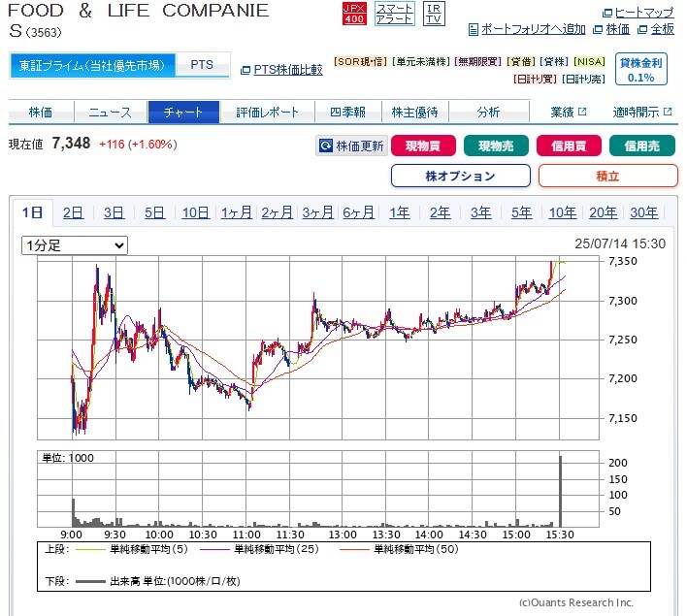The image size is (687, 616).
Task: Click the 株価更新 refresh button
Action: 351,146
